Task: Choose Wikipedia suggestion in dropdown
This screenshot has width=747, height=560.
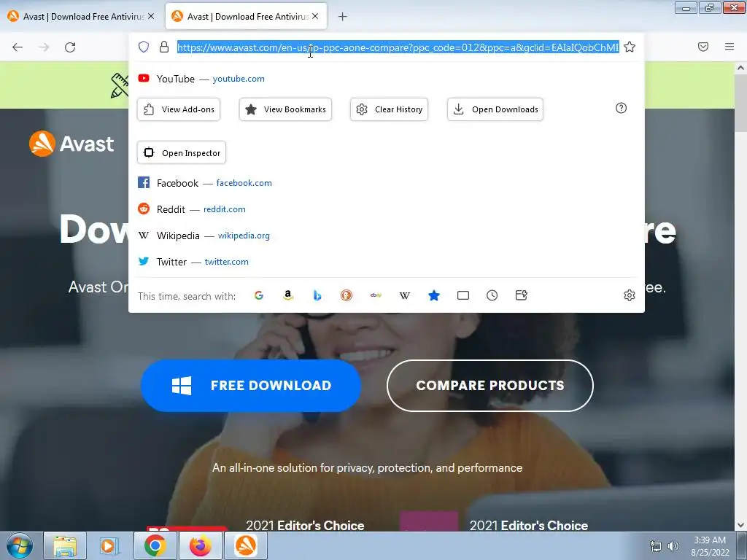Action: pyautogui.click(x=387, y=236)
